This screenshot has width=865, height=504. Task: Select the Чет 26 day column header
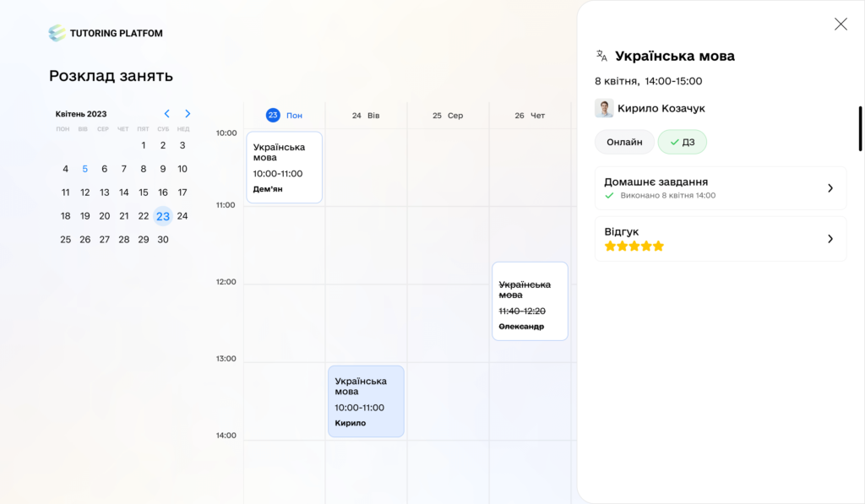[530, 116]
